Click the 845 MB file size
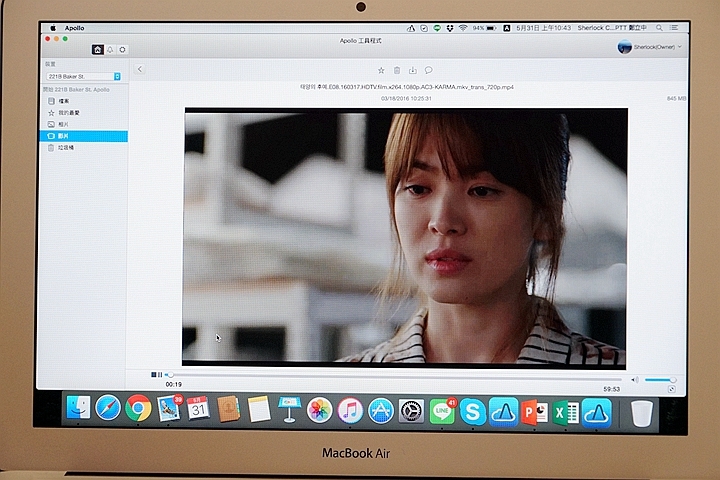720x480 pixels. pyautogui.click(x=676, y=98)
